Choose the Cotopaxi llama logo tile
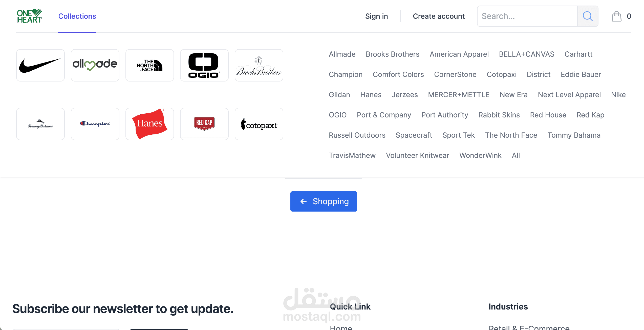 pyautogui.click(x=259, y=124)
